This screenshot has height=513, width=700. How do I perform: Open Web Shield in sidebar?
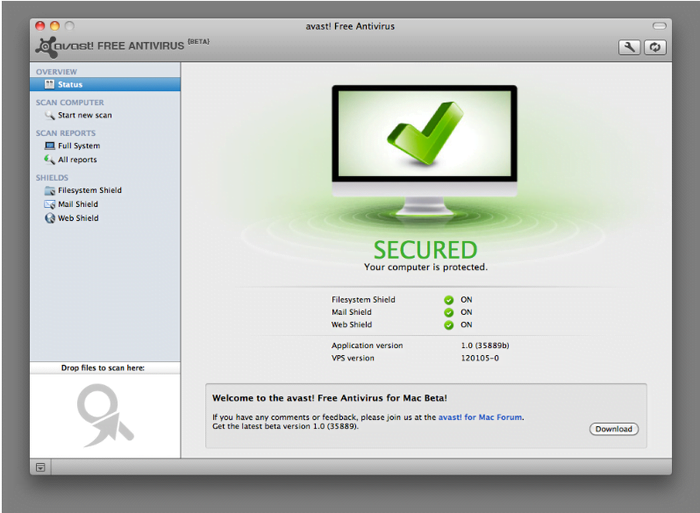(x=78, y=218)
